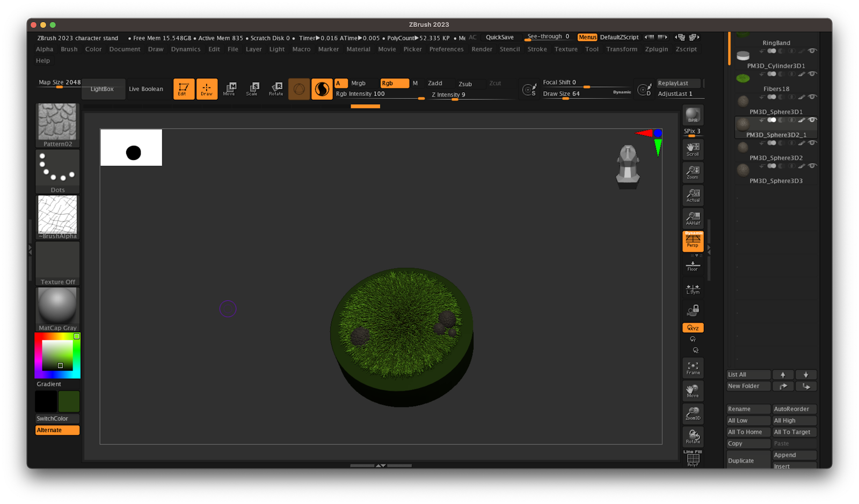The height and width of the screenshot is (504, 859).
Task: Open the Stroke menu
Action: [x=537, y=49]
